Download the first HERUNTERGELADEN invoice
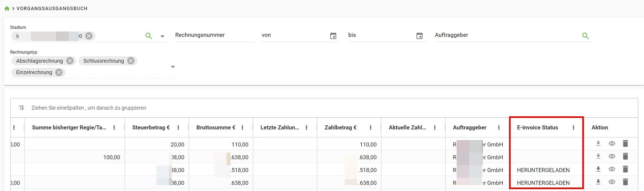Viewport: 644px width, 191px height. tap(598, 169)
